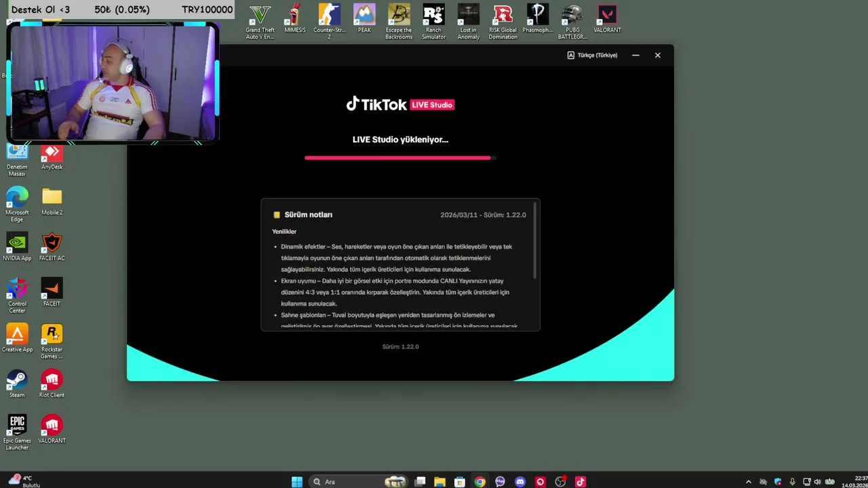Open the Windows Start menu
Screen dimensions: 868x488
point(297,482)
